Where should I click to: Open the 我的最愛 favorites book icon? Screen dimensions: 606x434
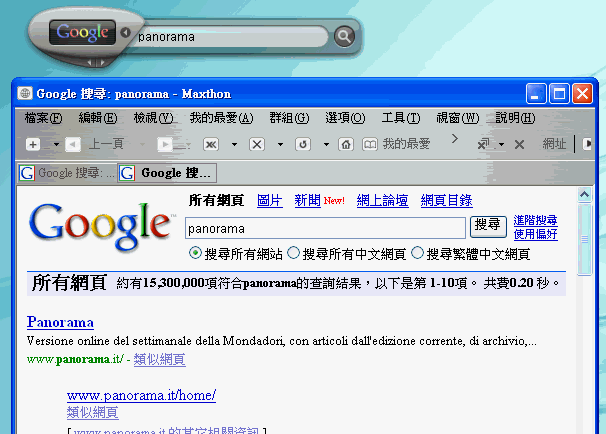point(369,145)
